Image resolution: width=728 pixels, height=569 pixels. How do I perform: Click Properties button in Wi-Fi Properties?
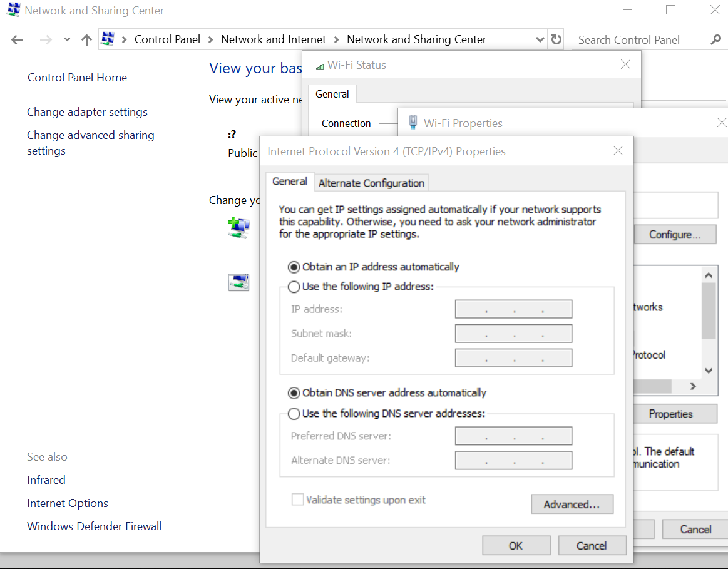coord(675,414)
